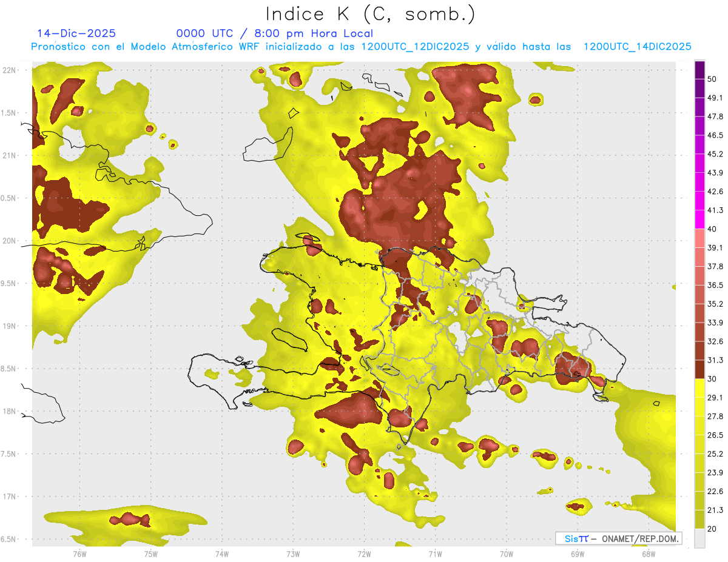Click the colorbar value "36.5"

tap(715, 286)
